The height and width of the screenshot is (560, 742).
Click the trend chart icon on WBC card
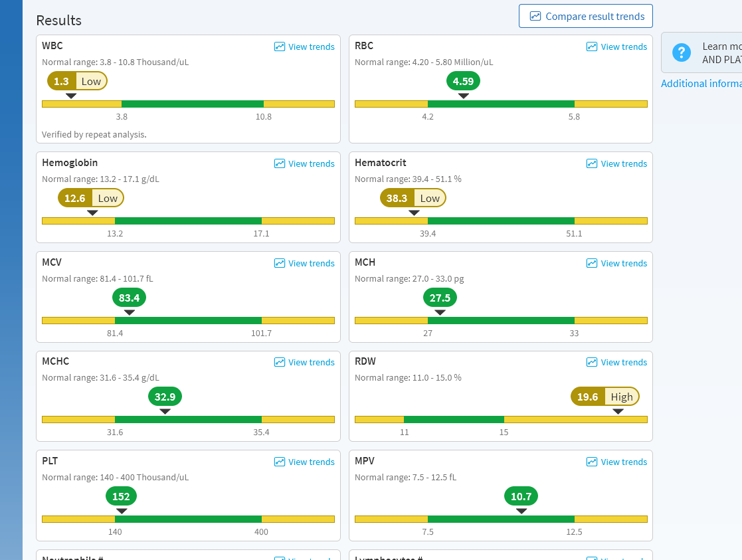point(280,47)
